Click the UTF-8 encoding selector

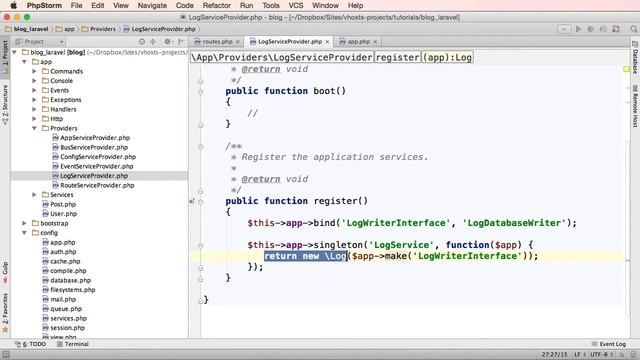tap(602, 355)
